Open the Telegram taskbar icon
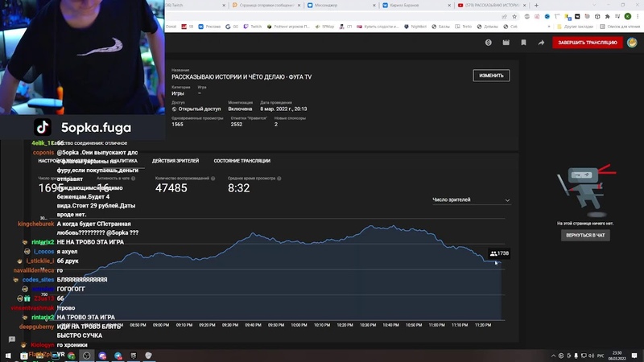This screenshot has width=644, height=362. coord(118,356)
